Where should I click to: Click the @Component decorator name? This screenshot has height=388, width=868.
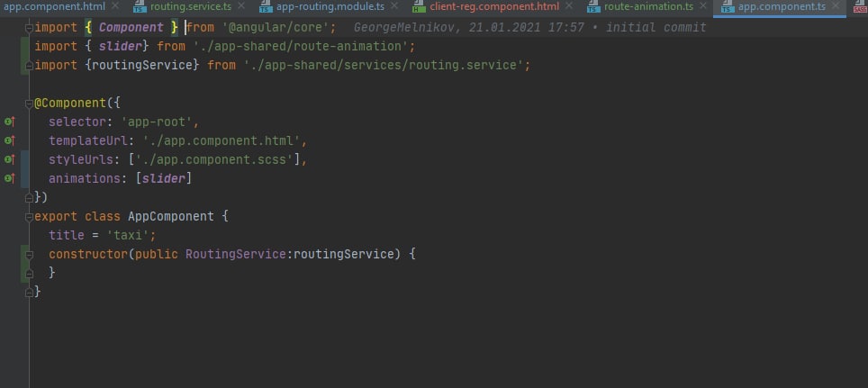click(x=70, y=103)
